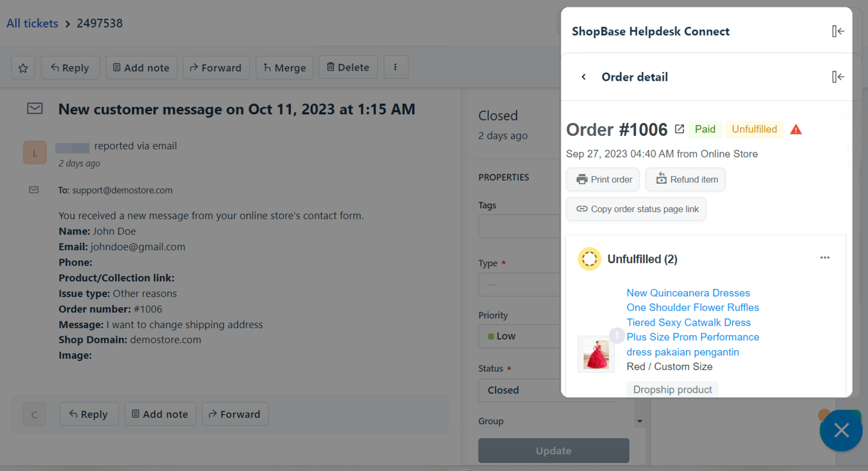Viewport: 868px width, 471px height.
Task: Open the Quinceanera Dresses product link
Action: point(693,322)
